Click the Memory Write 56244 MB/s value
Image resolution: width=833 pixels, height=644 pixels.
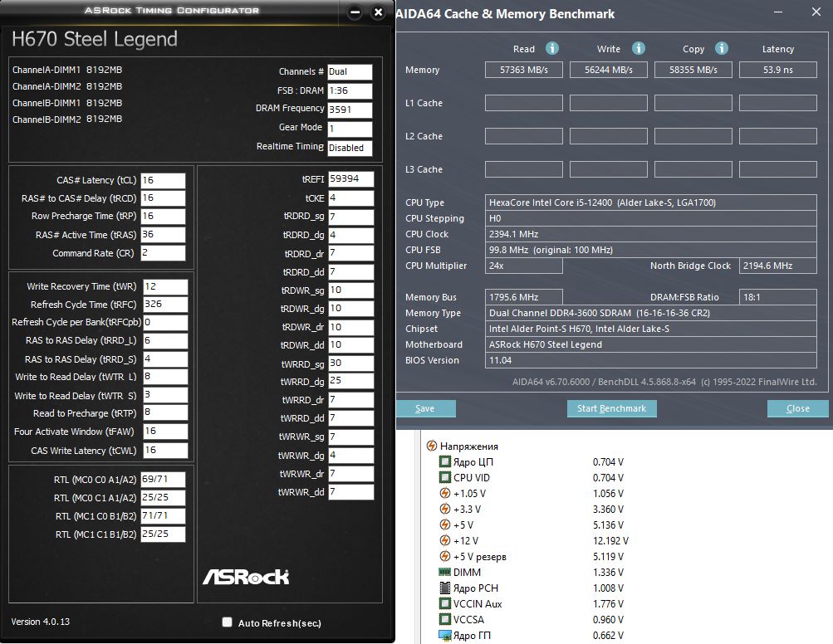(608, 70)
